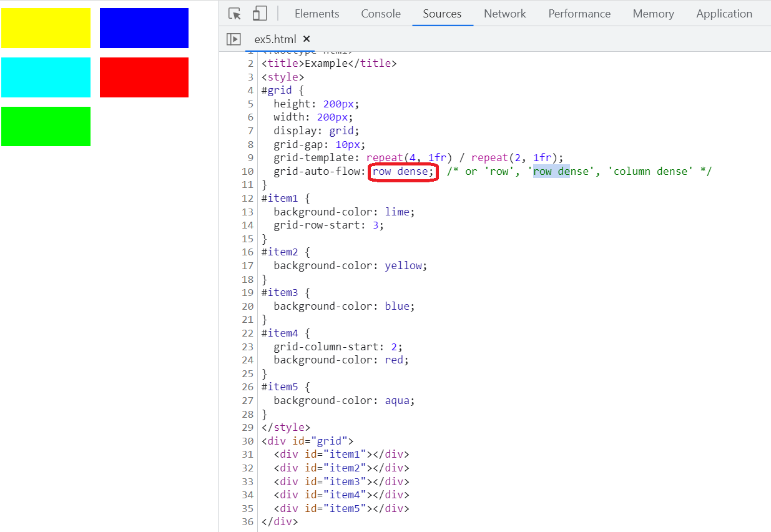Click line number 30 in the gutter
Viewport: 771px width, 532px height.
point(248,441)
